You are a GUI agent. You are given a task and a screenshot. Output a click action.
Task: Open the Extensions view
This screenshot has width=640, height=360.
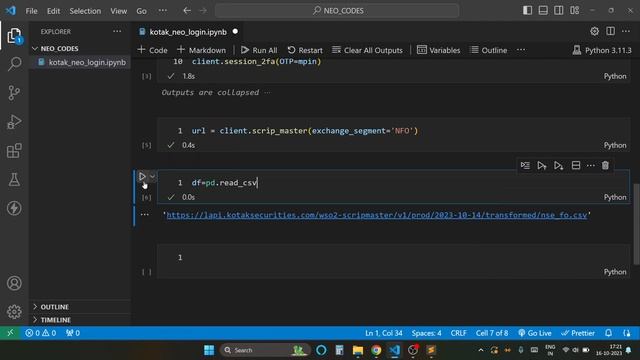coord(14,151)
